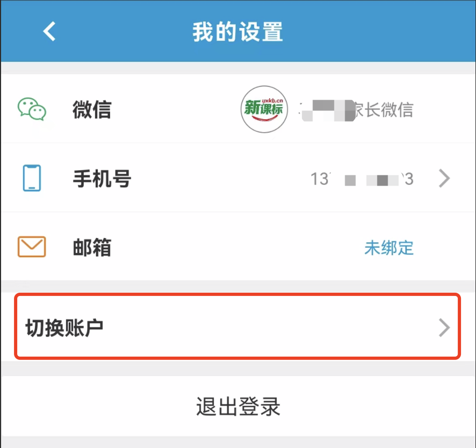
Task: Tap empty space in the 邮箱 row
Action: (x=237, y=248)
